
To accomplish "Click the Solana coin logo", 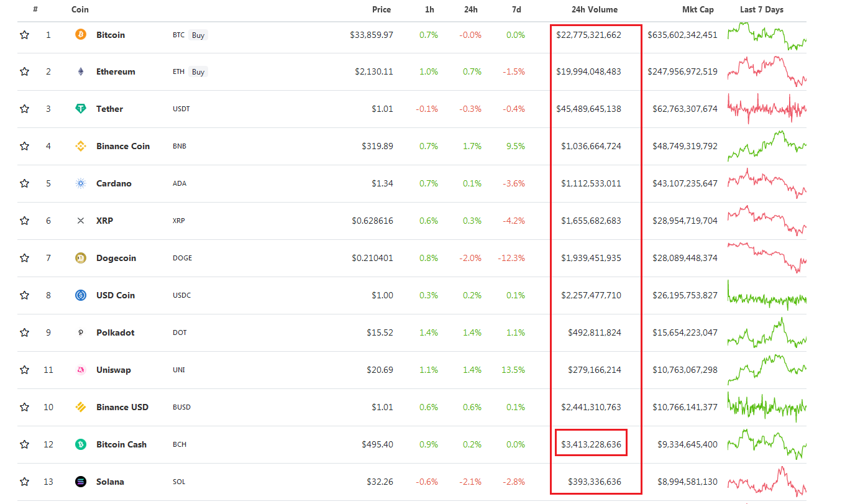I will tap(81, 482).
